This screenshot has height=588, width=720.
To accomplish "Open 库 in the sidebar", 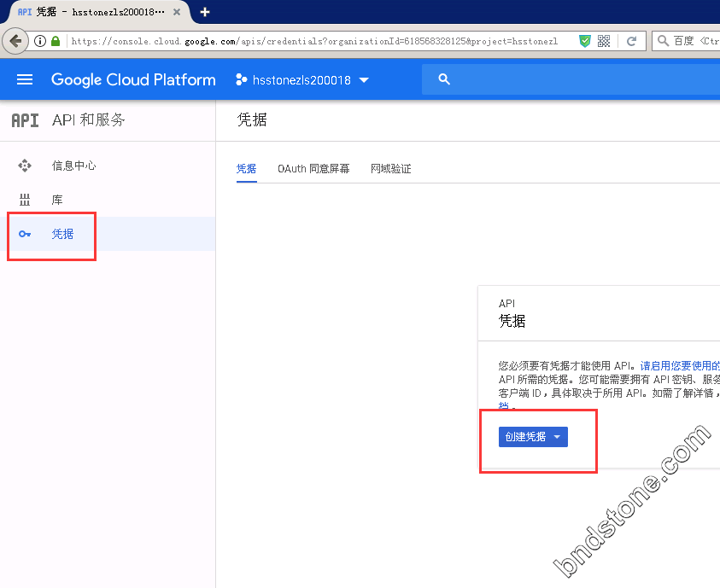I will click(57, 200).
